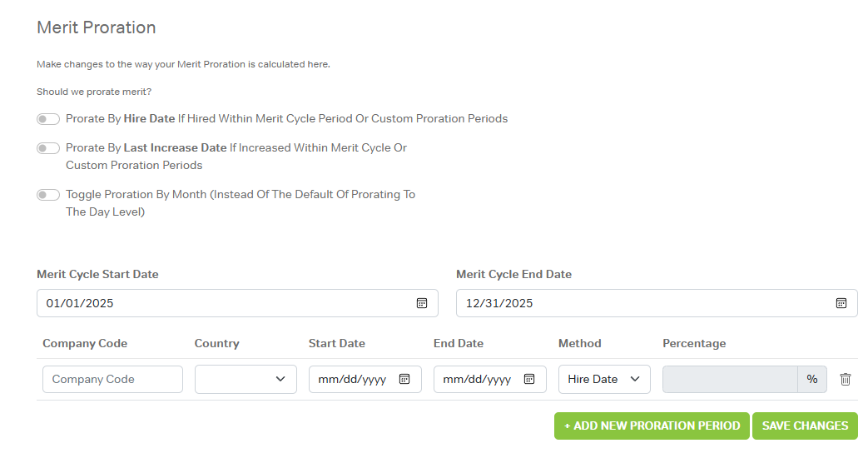The height and width of the screenshot is (453, 868).
Task: Click mm/dd/yyyy placeholder under End Date column
Action: tap(477, 379)
